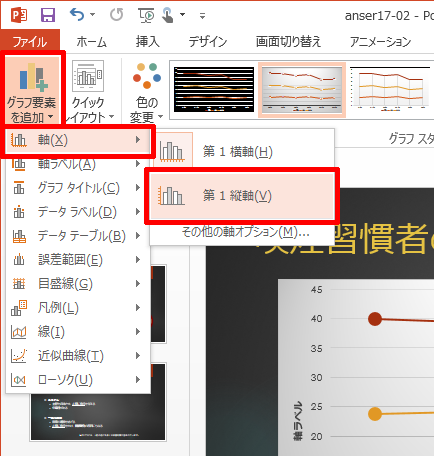Click the legend icon beside 凡例(L)
Image resolution: width=434 pixels, height=456 pixels.
point(19,308)
